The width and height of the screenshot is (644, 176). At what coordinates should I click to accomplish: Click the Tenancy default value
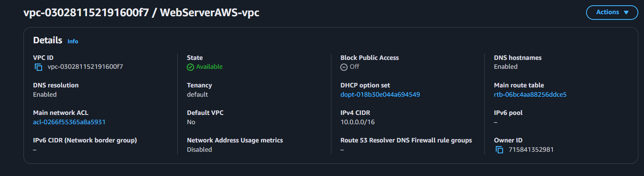(x=197, y=95)
